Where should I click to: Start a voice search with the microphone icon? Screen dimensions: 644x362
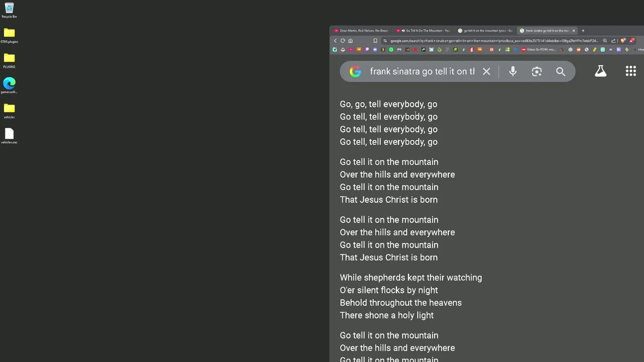coord(513,71)
